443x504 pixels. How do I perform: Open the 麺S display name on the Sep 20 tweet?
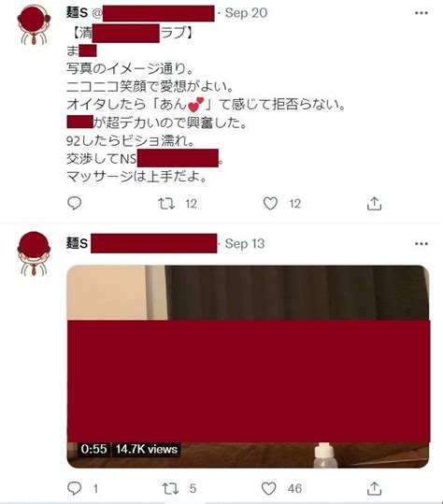tap(77, 13)
